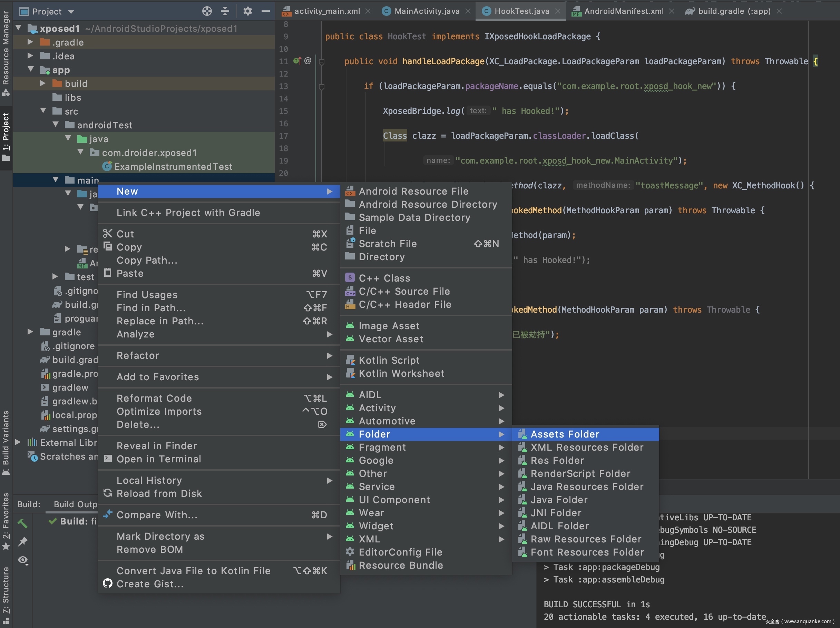The height and width of the screenshot is (628, 840).
Task: Open Project panel settings gear
Action: click(x=247, y=11)
